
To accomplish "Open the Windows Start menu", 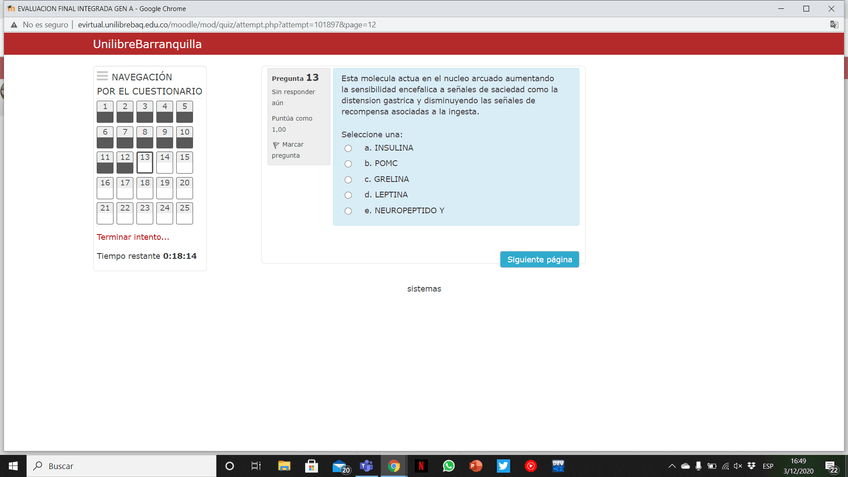I will (13, 466).
